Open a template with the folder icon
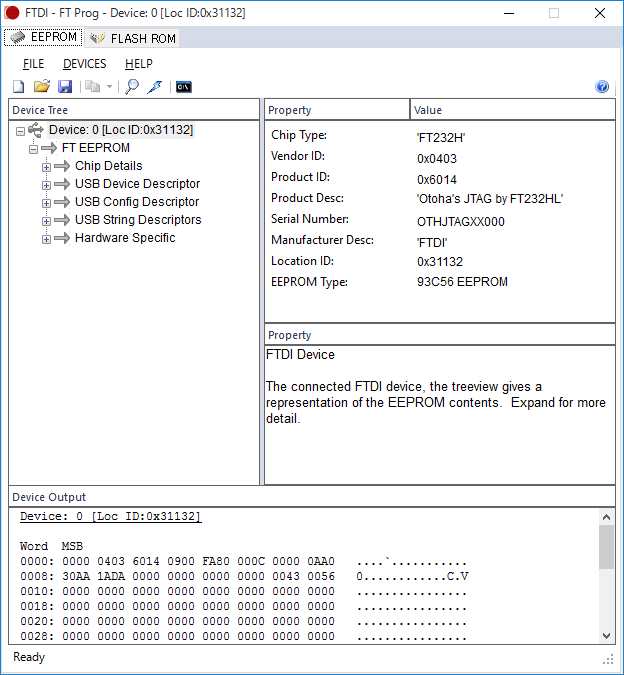The height and width of the screenshot is (675, 624). click(42, 87)
